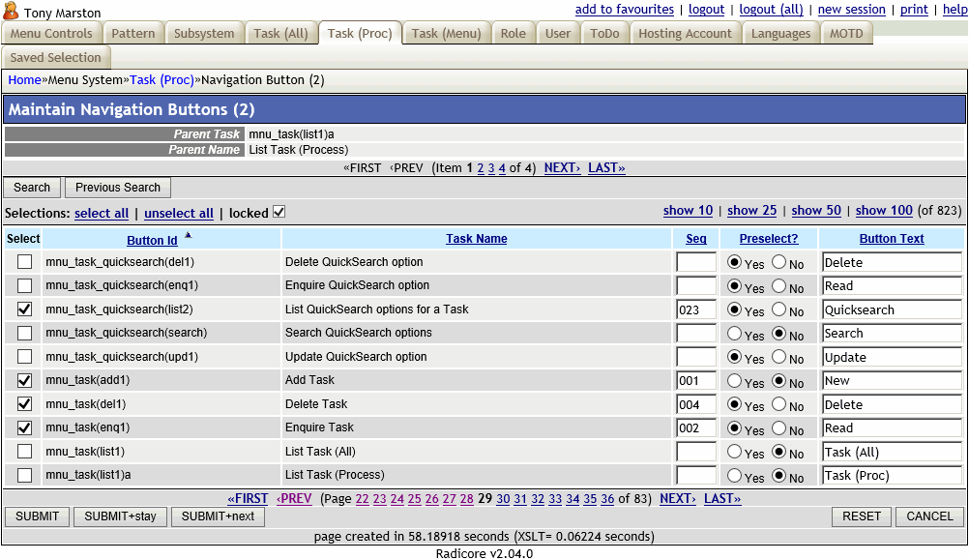Switch to the Pattern tab

click(133, 32)
